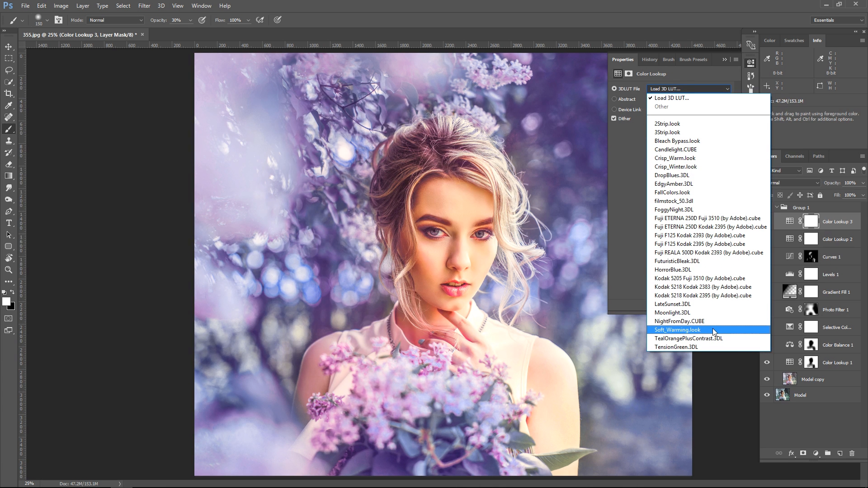The image size is (868, 488).
Task: Open the layer Opacity dropdown arrow
Action: tap(863, 183)
